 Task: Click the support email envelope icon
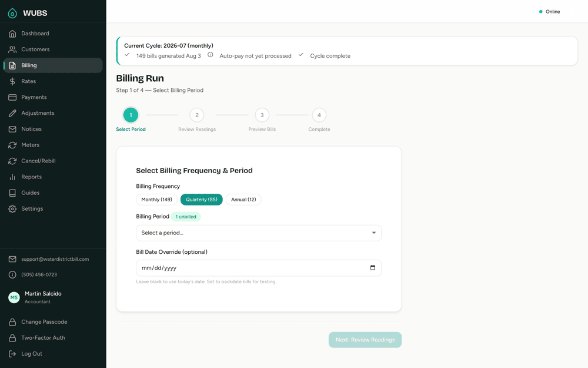point(12,259)
